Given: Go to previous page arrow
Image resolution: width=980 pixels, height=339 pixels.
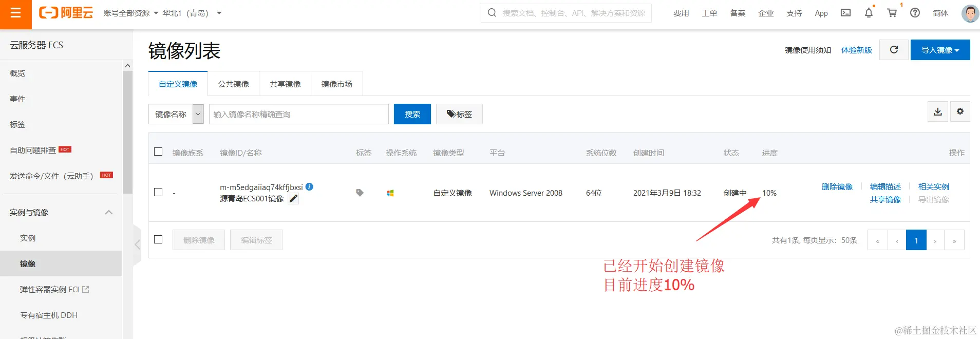Looking at the screenshot, I should 897,240.
